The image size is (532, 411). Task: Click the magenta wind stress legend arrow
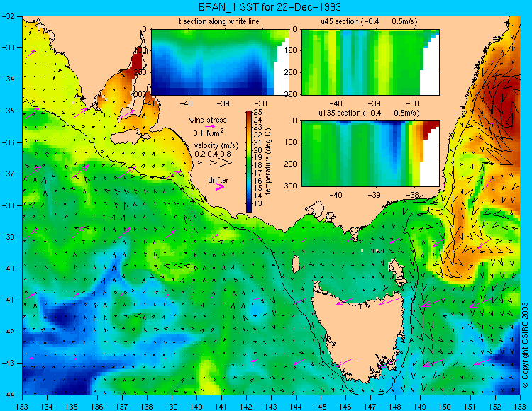pos(210,126)
